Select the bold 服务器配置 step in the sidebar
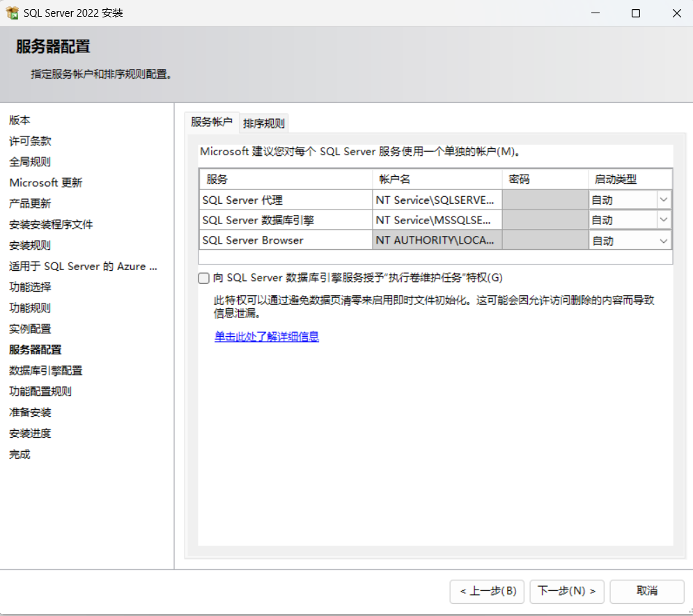The height and width of the screenshot is (616, 693). coord(36,349)
